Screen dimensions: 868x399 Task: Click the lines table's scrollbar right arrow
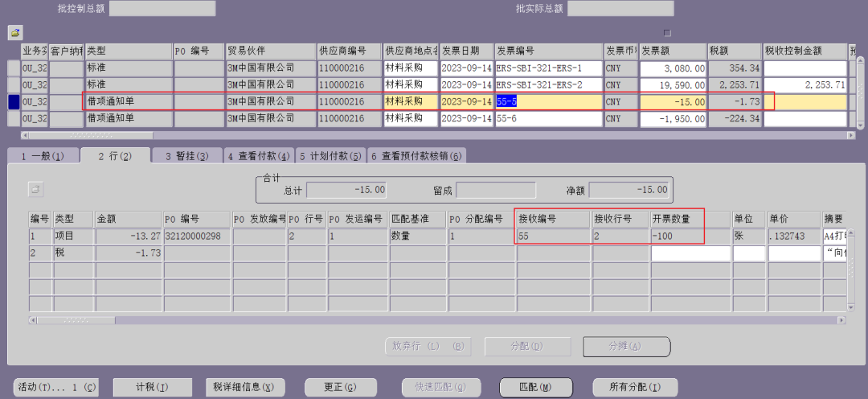(842, 320)
